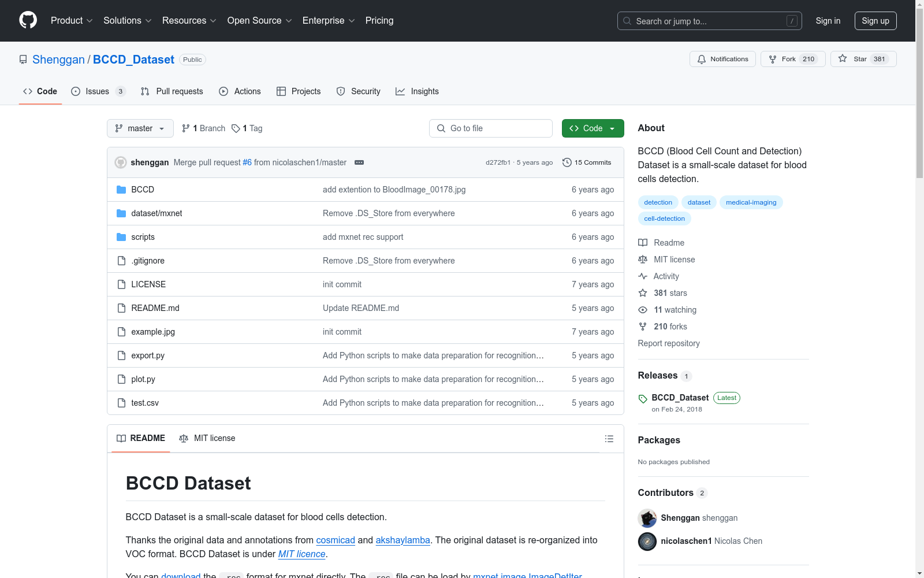Expand the Resources menu
Screen dimensions: 924x578
pos(189,20)
